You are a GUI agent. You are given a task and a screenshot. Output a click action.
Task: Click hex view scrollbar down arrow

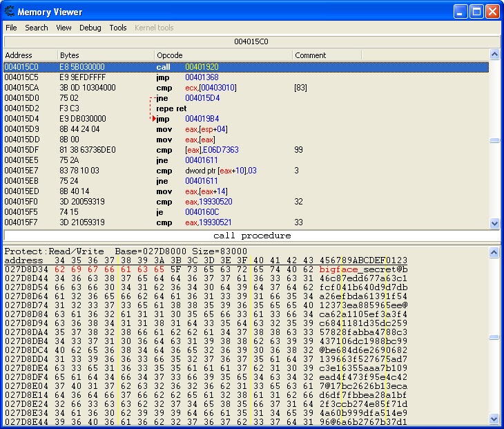pyautogui.click(x=494, y=419)
